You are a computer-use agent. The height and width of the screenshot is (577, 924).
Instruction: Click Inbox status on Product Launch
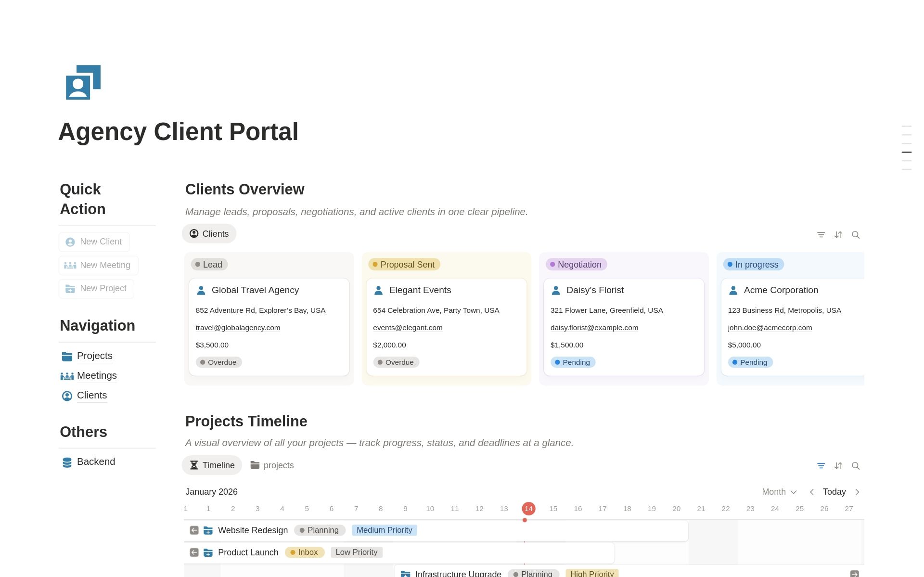(305, 552)
